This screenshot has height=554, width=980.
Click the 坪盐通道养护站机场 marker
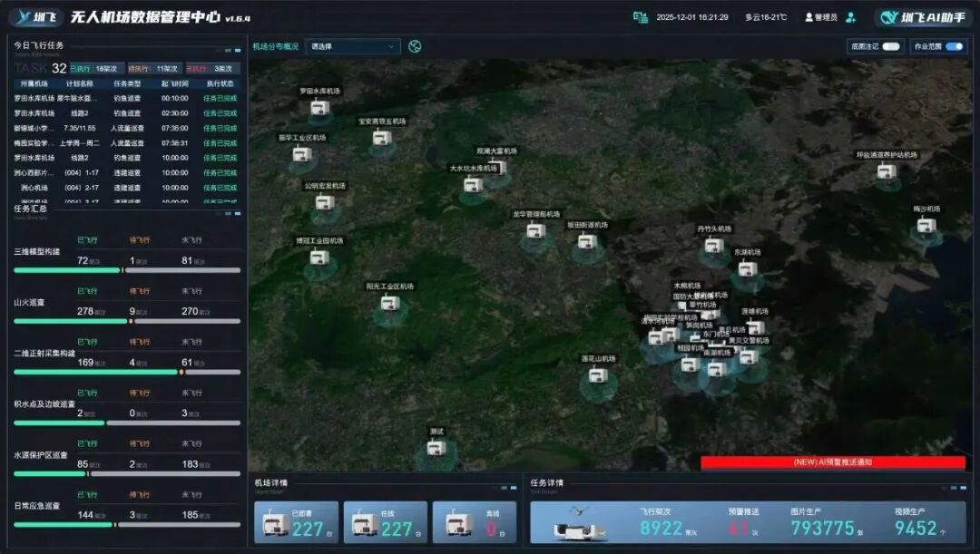tap(887, 171)
